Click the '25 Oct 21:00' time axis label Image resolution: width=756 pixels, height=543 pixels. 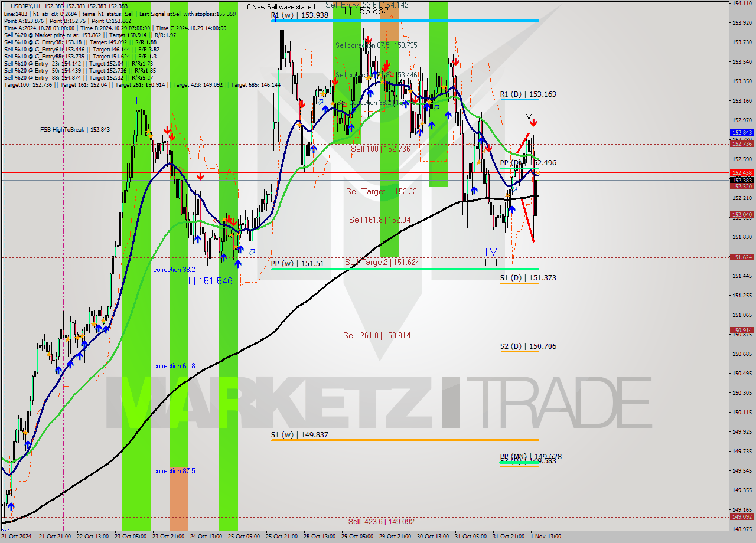point(281,537)
